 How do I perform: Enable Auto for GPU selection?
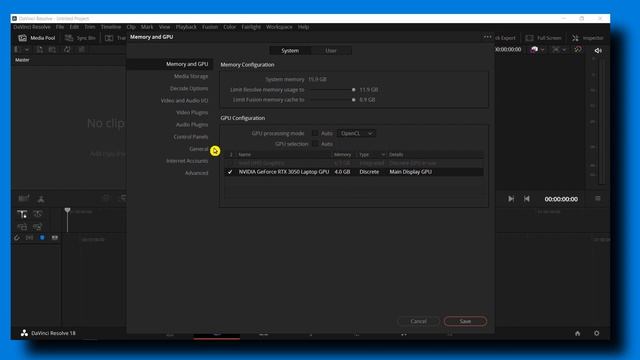(x=315, y=144)
